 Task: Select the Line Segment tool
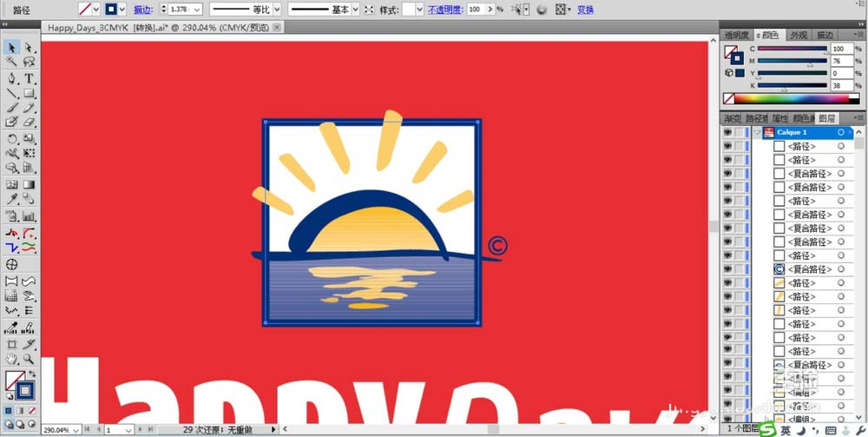[11, 93]
